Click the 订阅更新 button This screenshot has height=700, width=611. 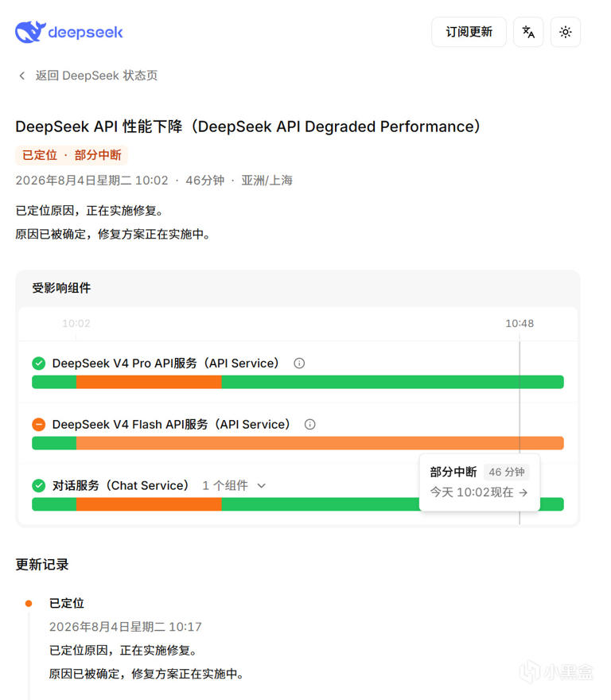click(469, 32)
